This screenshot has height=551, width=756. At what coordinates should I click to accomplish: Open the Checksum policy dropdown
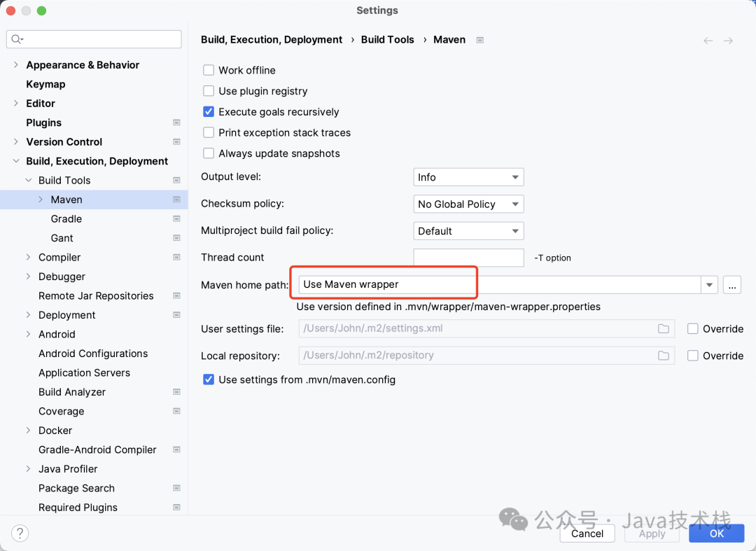click(468, 204)
